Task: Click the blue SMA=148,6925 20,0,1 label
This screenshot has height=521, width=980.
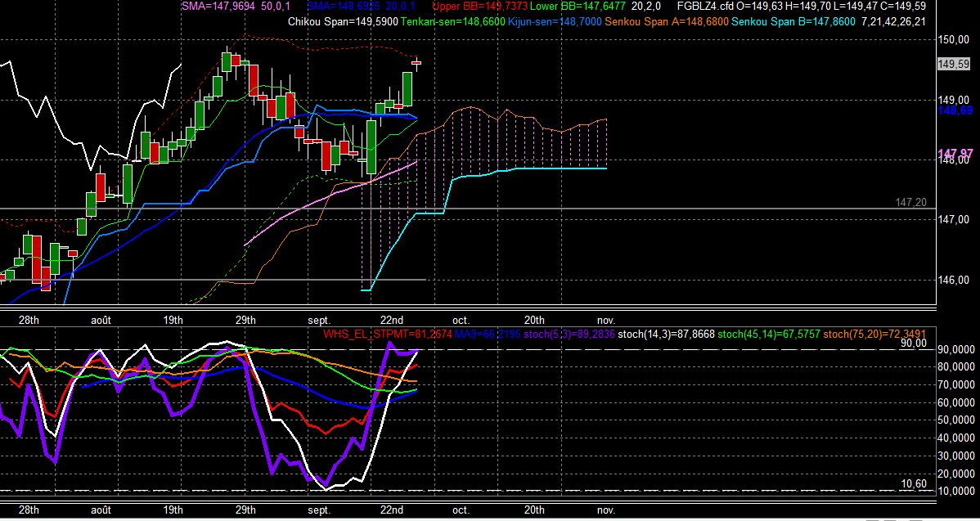Action: point(360,7)
